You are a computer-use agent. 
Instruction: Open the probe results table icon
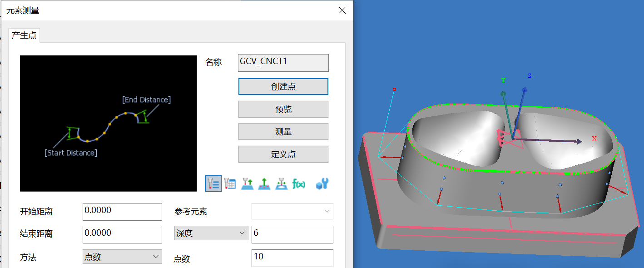(x=230, y=183)
